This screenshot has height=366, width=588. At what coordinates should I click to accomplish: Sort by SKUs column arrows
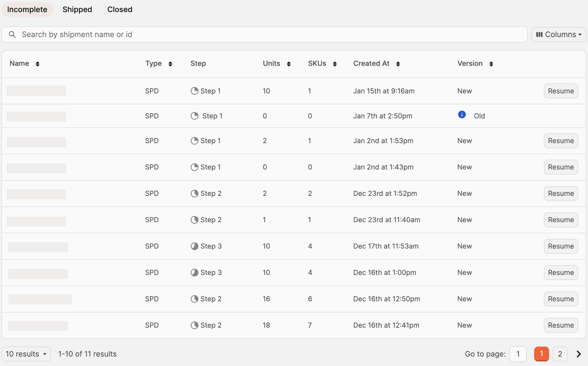335,64
